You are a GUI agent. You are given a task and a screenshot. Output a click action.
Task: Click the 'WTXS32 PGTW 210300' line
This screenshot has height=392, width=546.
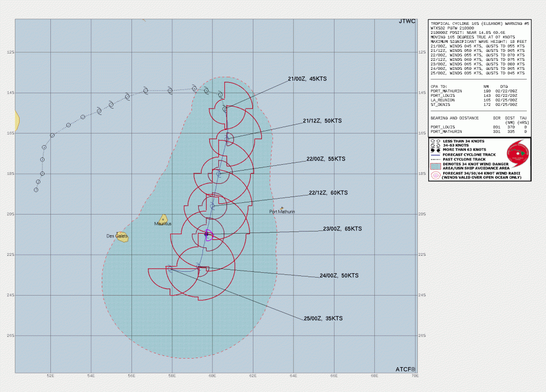coord(452,28)
